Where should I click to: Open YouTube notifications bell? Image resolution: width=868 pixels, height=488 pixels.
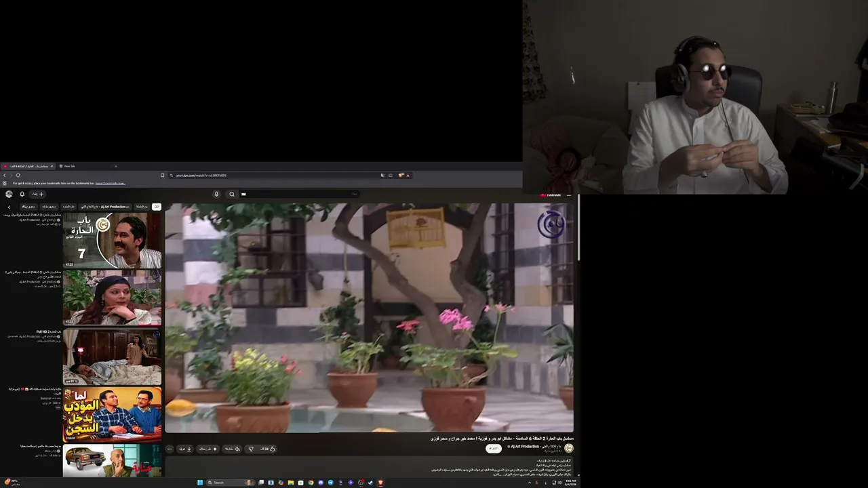(x=22, y=194)
